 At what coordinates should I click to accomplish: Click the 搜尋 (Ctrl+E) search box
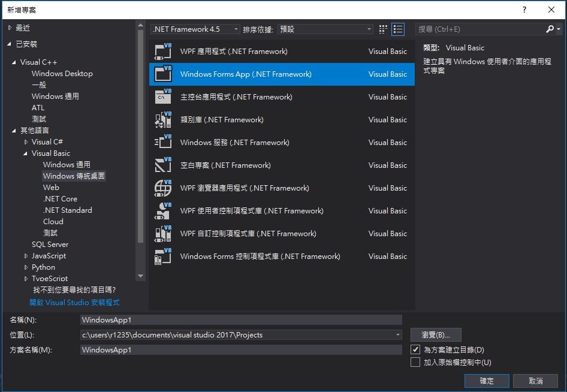point(480,29)
